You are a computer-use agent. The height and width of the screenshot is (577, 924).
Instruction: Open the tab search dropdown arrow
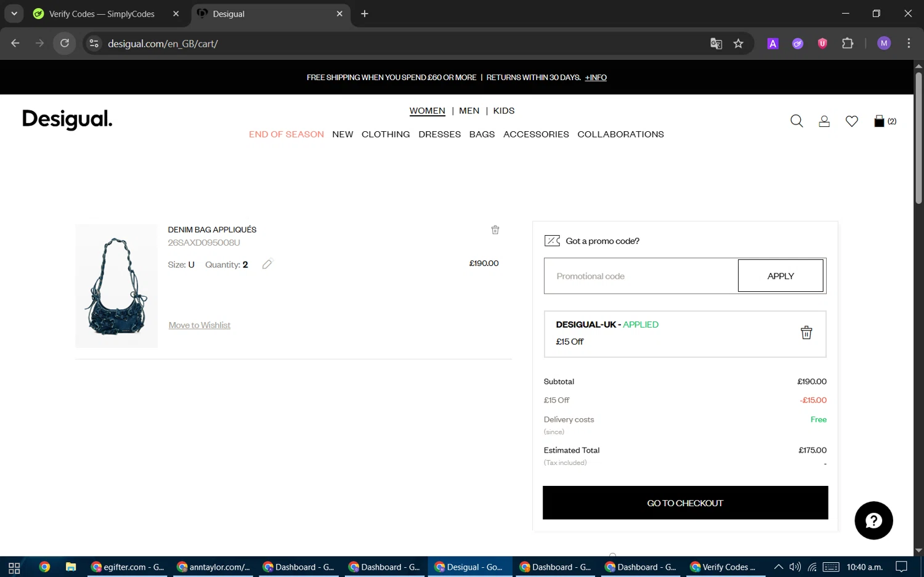[x=14, y=14]
